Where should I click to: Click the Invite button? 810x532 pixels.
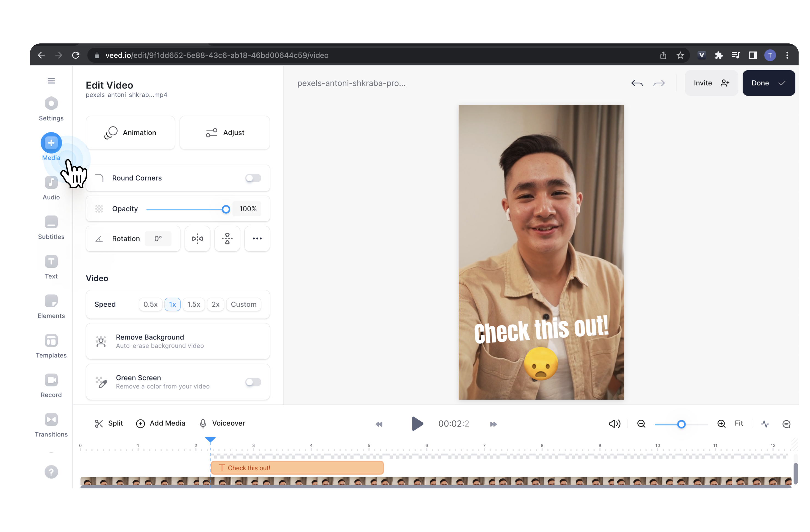tap(711, 83)
